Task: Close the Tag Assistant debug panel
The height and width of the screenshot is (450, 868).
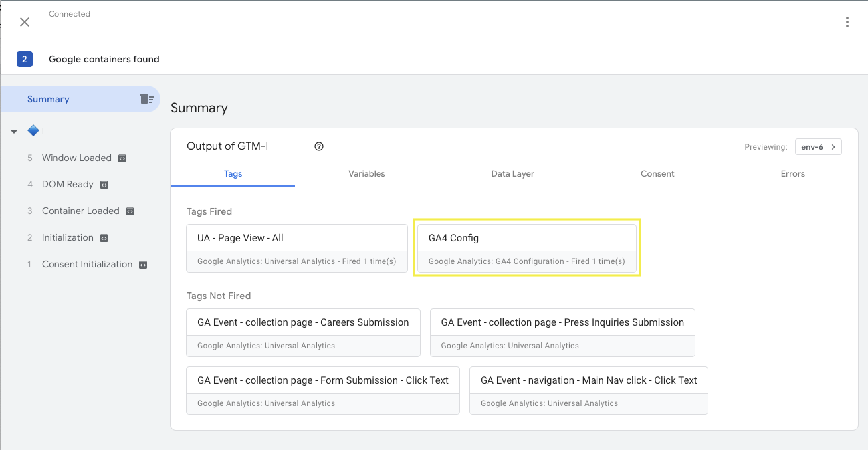Action: click(25, 22)
